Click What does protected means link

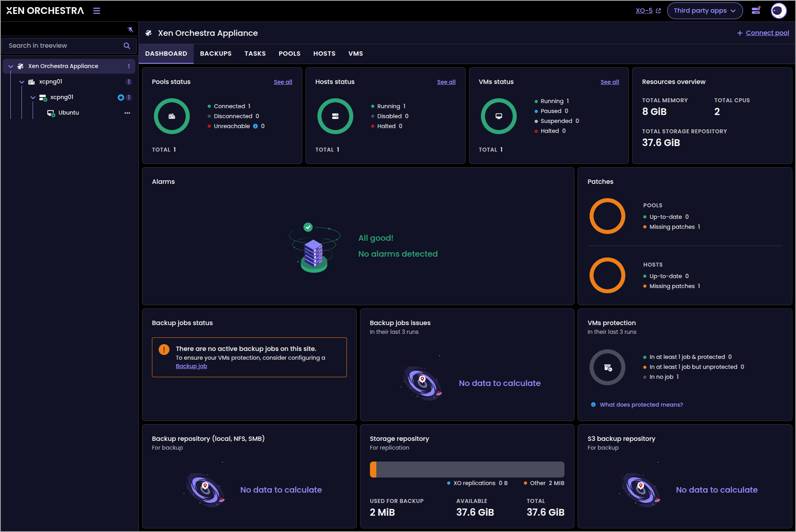point(641,405)
